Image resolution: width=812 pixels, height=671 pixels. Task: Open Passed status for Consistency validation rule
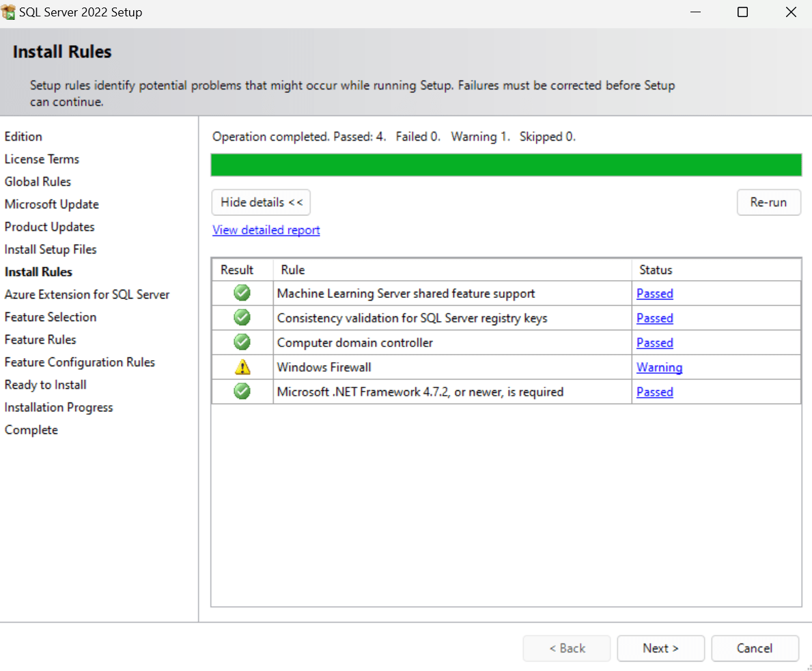click(654, 318)
